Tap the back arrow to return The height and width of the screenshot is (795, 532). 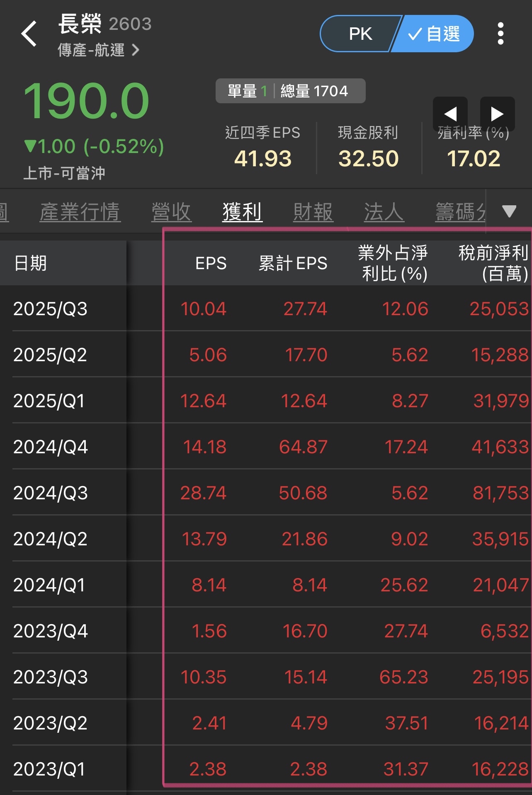click(29, 33)
